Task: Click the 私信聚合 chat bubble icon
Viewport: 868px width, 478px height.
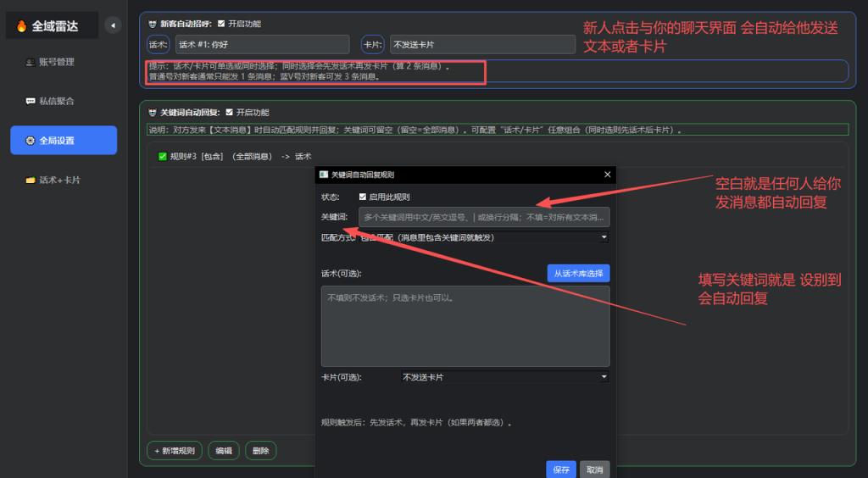Action: point(31,101)
